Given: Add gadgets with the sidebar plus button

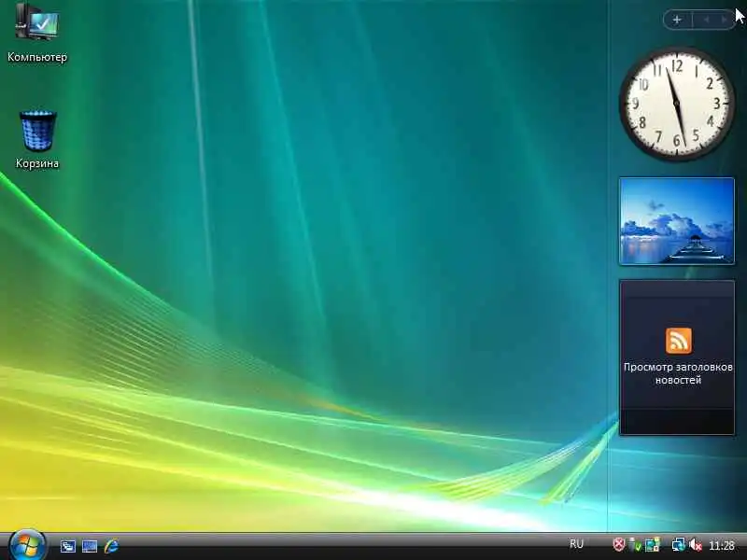Looking at the screenshot, I should coord(677,20).
